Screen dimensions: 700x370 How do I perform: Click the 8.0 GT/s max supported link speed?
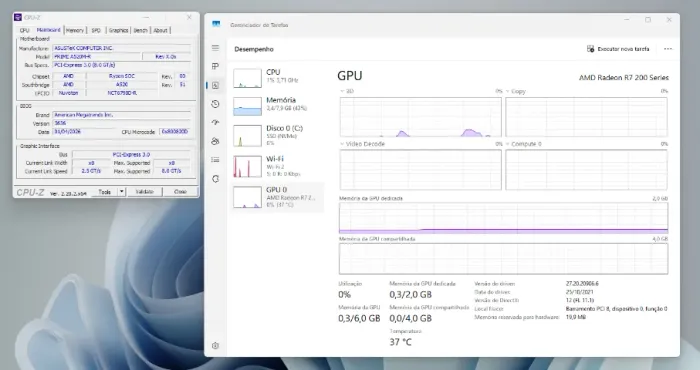tap(171, 171)
